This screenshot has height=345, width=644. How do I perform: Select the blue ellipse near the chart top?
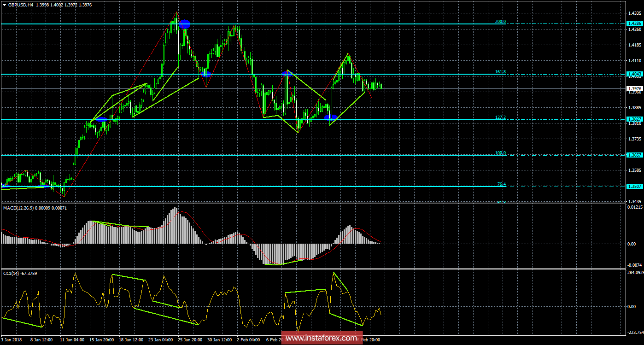pyautogui.click(x=184, y=24)
